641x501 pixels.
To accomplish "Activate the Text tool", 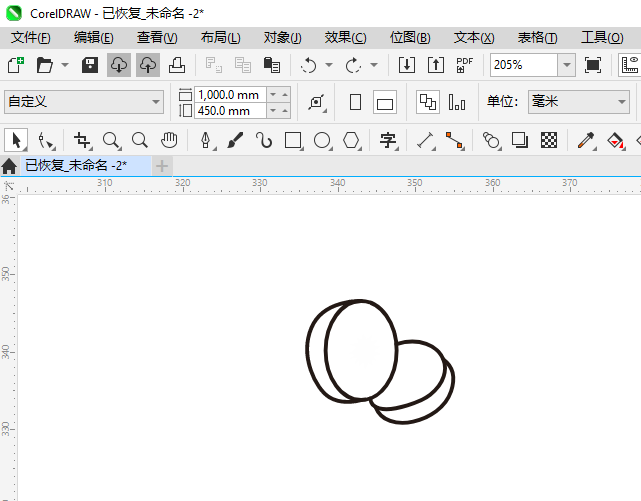I will pyautogui.click(x=389, y=140).
